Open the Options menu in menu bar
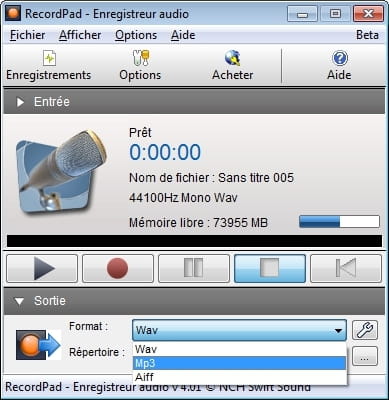 136,35
